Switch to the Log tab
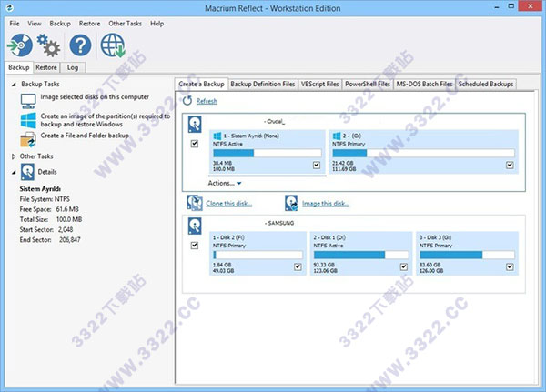 (73, 67)
